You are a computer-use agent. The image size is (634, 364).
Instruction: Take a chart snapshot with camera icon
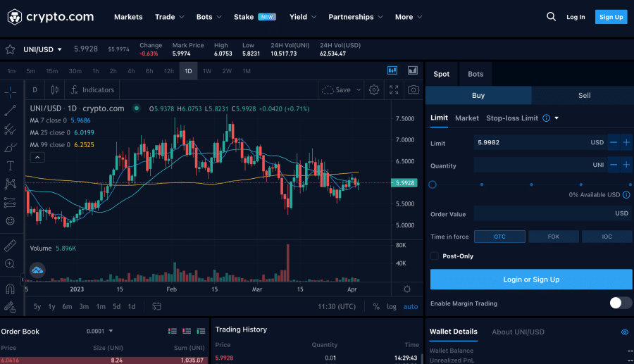click(414, 89)
